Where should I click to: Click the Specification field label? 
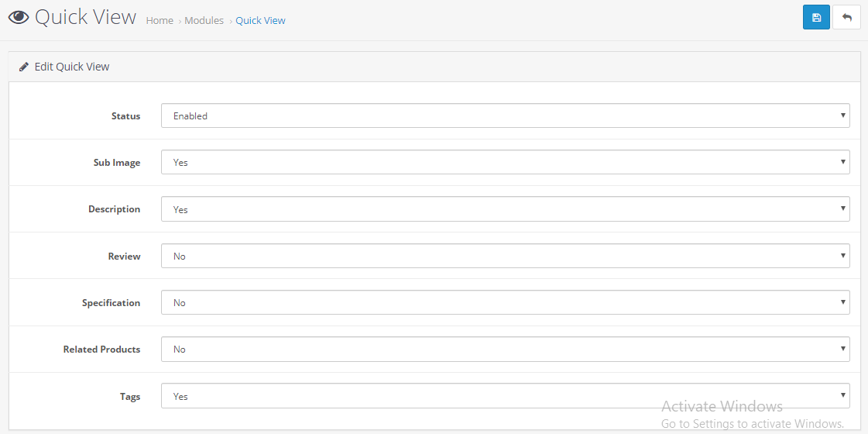pyautogui.click(x=112, y=303)
